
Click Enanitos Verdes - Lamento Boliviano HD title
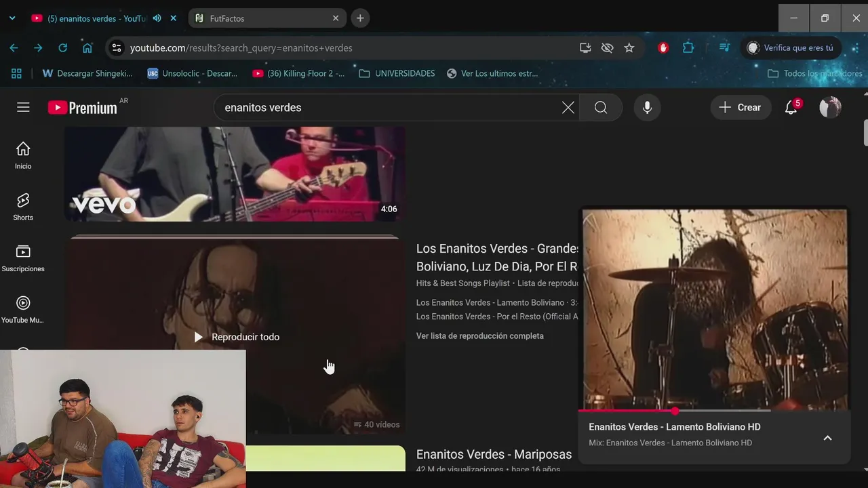pos(675,427)
